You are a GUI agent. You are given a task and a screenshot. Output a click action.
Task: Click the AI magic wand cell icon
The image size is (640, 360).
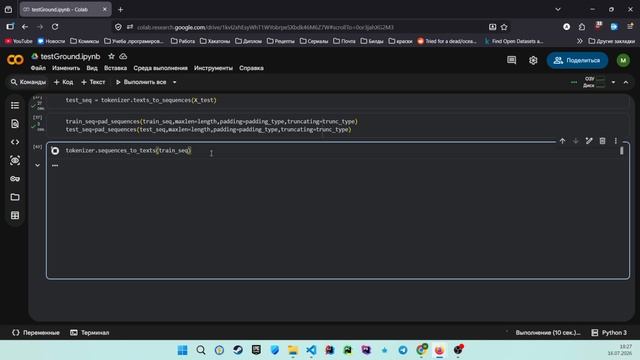[589, 141]
